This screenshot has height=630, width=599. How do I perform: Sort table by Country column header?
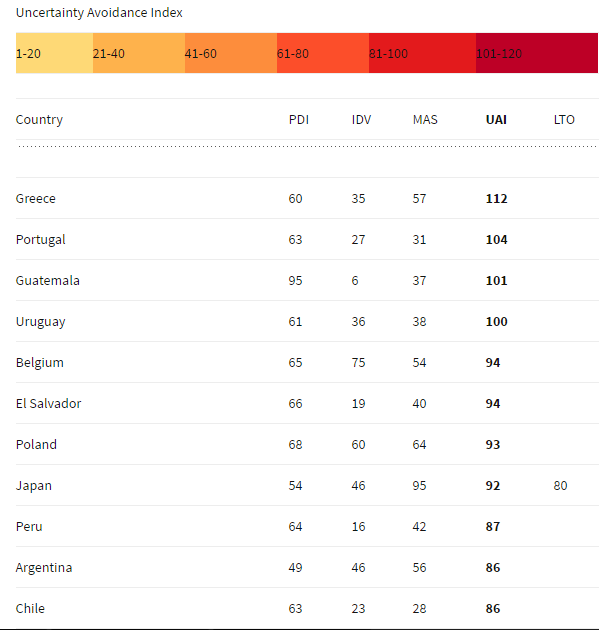click(39, 120)
